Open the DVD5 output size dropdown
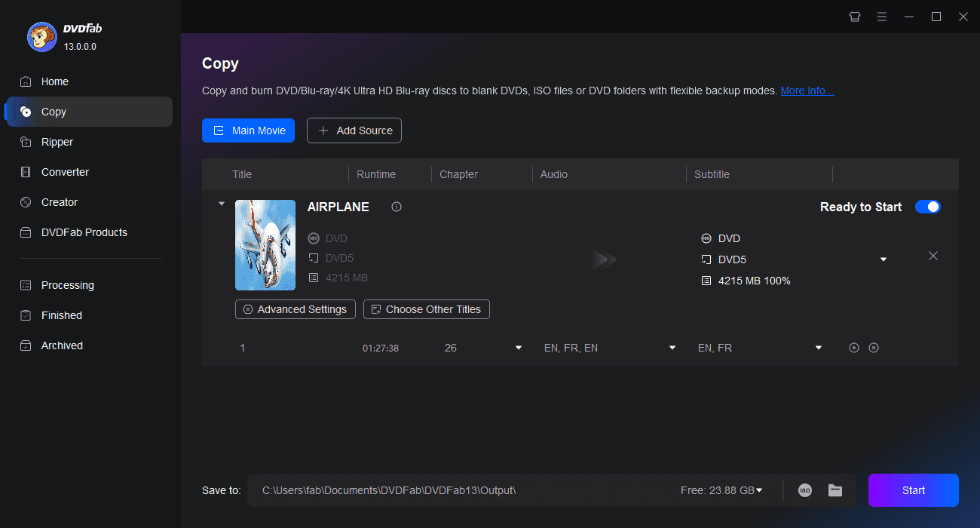Screen dimensions: 980x528 pyautogui.click(x=884, y=259)
